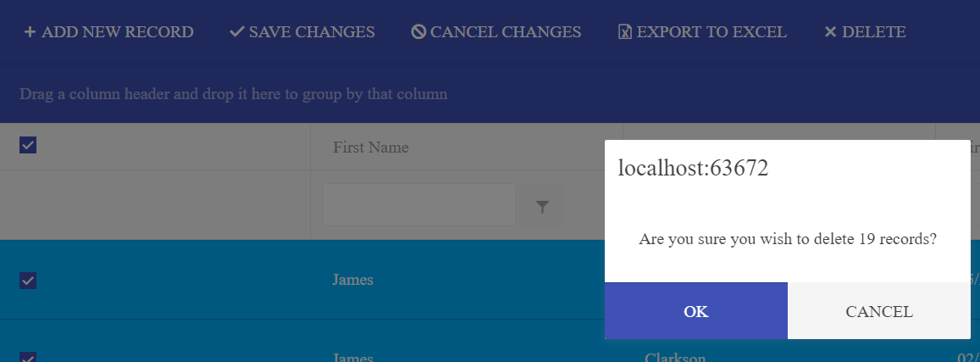Screen dimensions: 980x362
Task: Sort by the First Name column header
Action: coord(371,148)
